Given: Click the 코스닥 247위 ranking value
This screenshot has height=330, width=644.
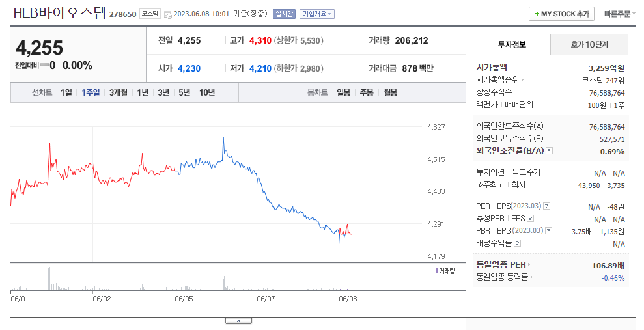Looking at the screenshot, I should (604, 81).
